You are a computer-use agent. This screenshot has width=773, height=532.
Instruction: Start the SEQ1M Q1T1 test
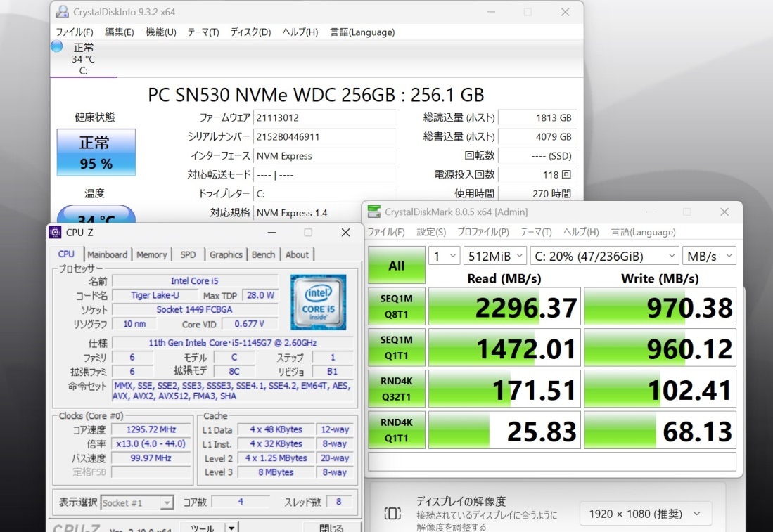click(397, 348)
